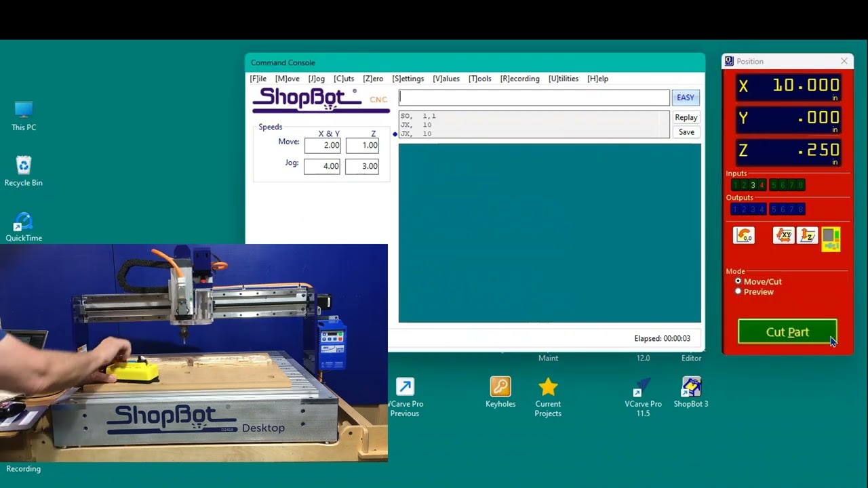Click the green Cut Part button
Viewport: 868px width, 488px height.
click(787, 332)
